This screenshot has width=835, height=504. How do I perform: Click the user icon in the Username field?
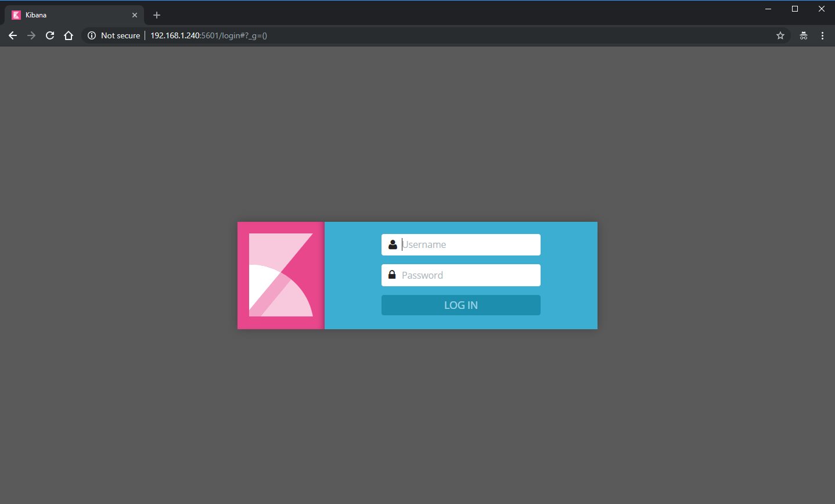tap(393, 244)
